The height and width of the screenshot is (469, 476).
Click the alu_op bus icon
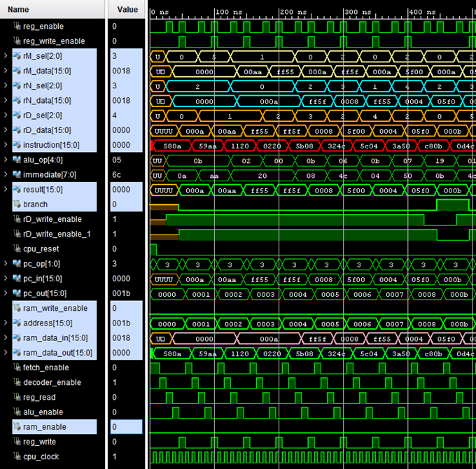[x=17, y=160]
